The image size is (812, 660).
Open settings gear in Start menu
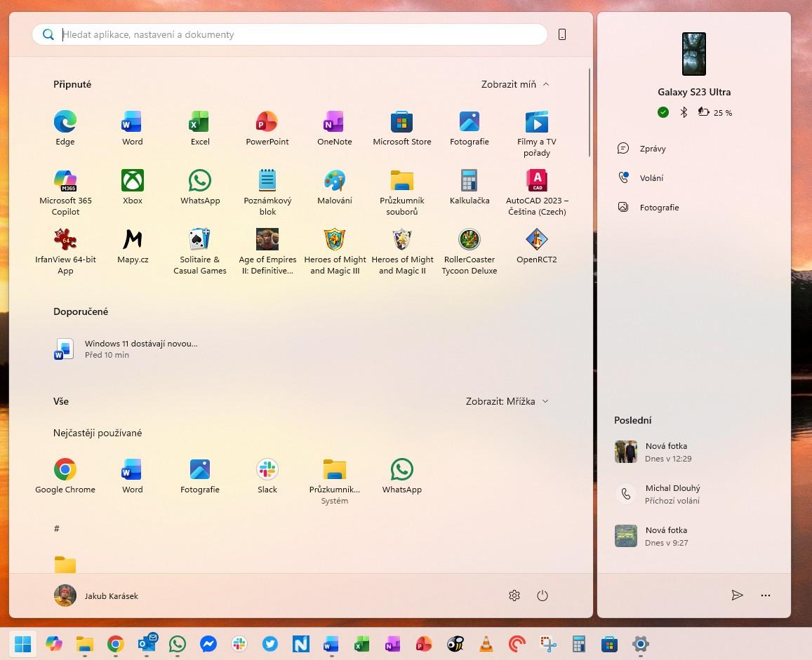[514, 595]
